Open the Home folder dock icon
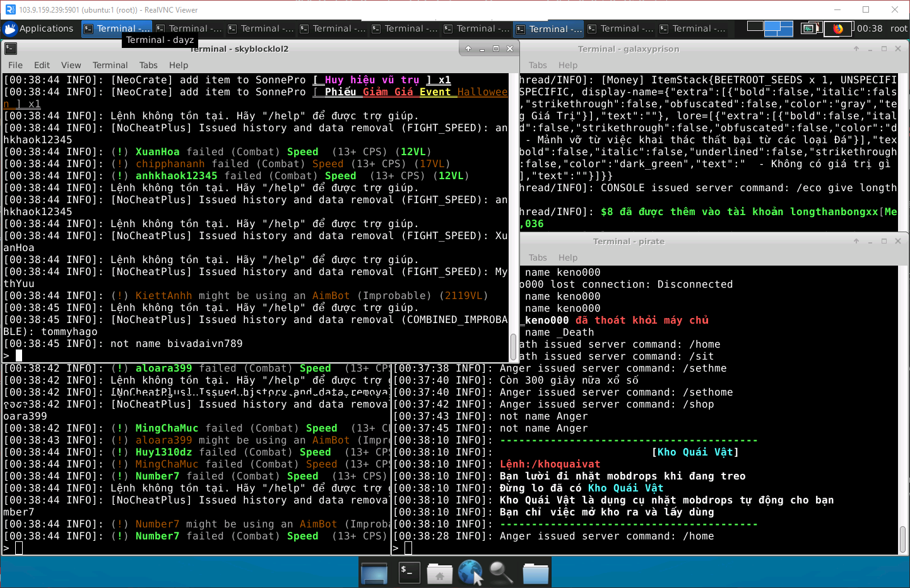910x588 pixels. [439, 573]
